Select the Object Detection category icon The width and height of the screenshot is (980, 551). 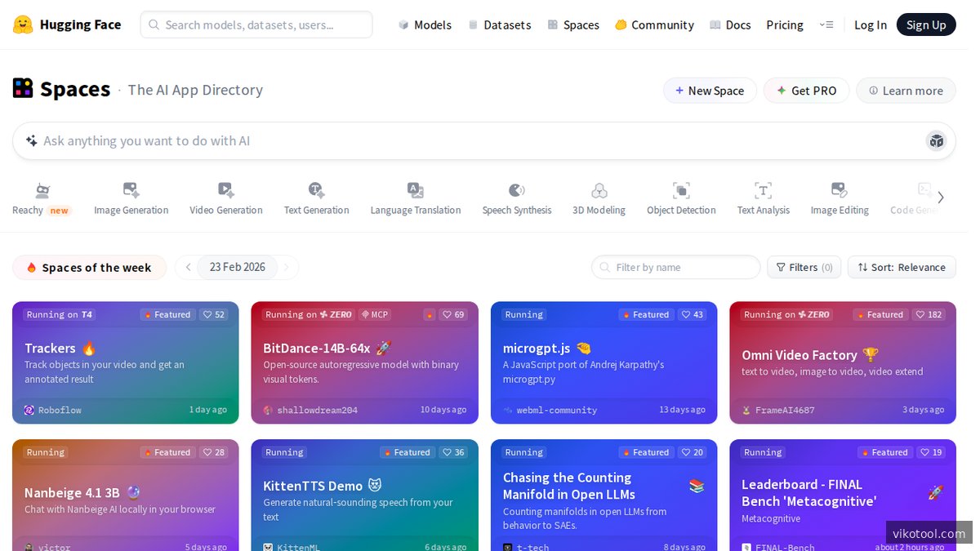pyautogui.click(x=681, y=189)
